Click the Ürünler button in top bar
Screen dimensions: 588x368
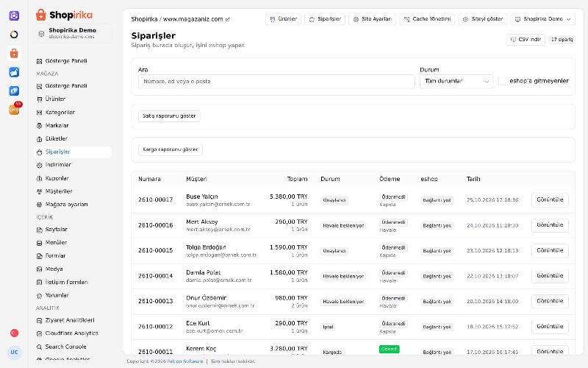pos(283,19)
